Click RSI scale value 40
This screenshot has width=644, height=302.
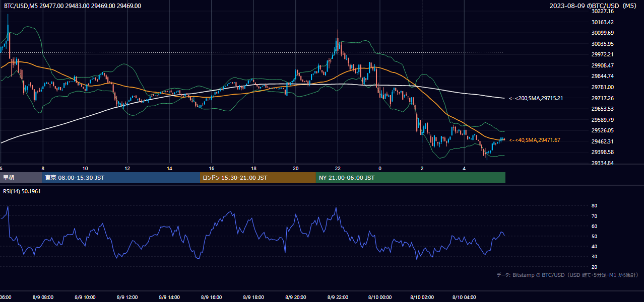595,246
